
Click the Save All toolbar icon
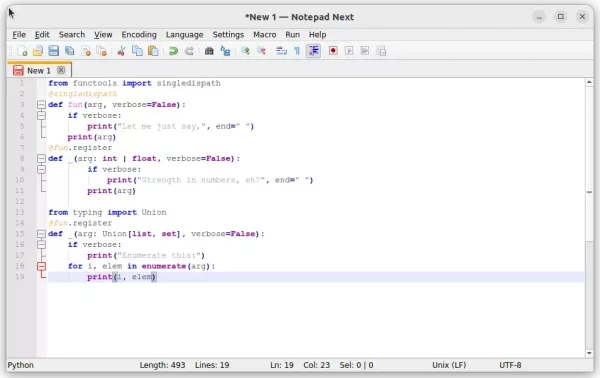(x=70, y=51)
